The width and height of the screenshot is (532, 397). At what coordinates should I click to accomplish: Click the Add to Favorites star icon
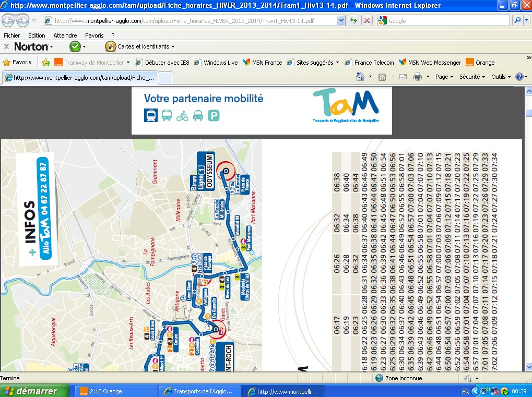click(x=46, y=63)
